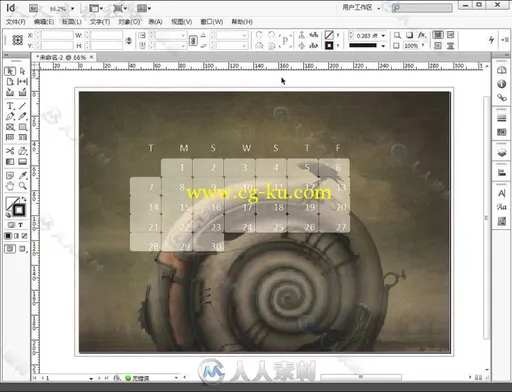Open the 文件(F) menu
This screenshot has width=512, height=392.
[16, 22]
